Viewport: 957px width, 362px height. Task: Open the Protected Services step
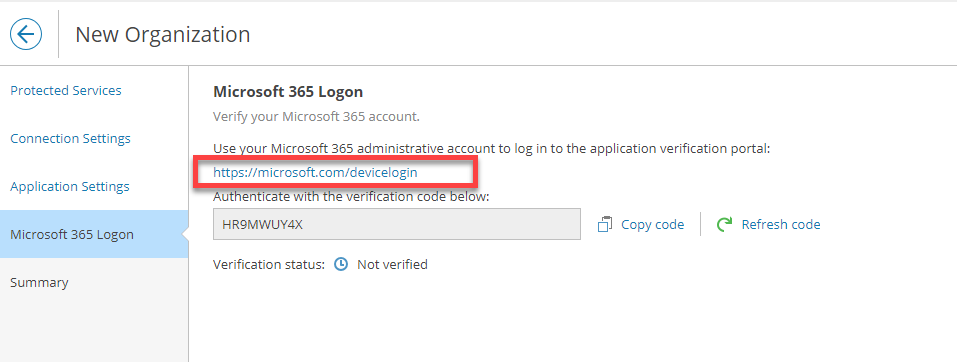coord(66,90)
